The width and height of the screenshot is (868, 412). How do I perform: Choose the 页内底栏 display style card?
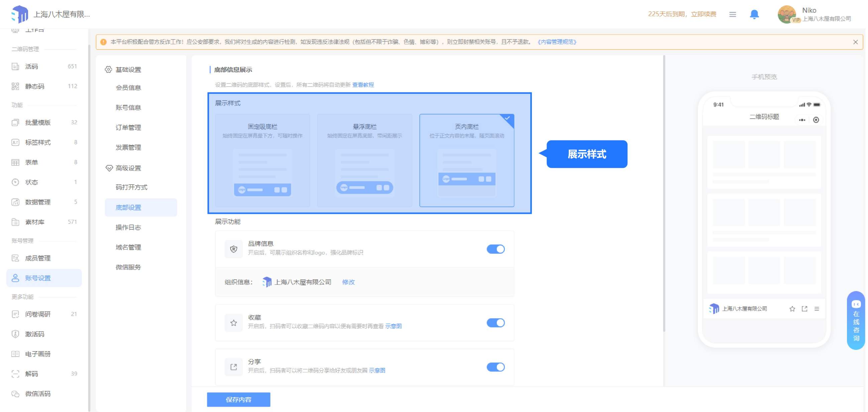coord(467,160)
